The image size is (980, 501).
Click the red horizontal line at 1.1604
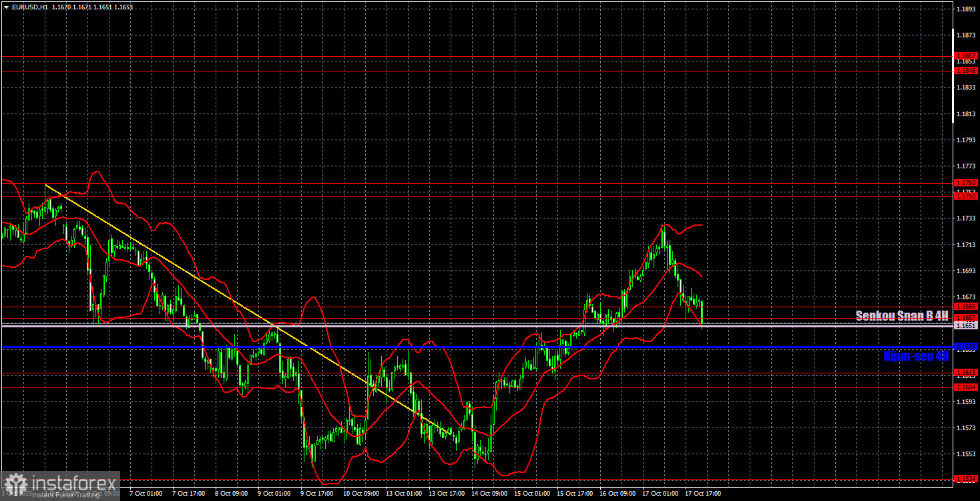[x=477, y=387]
